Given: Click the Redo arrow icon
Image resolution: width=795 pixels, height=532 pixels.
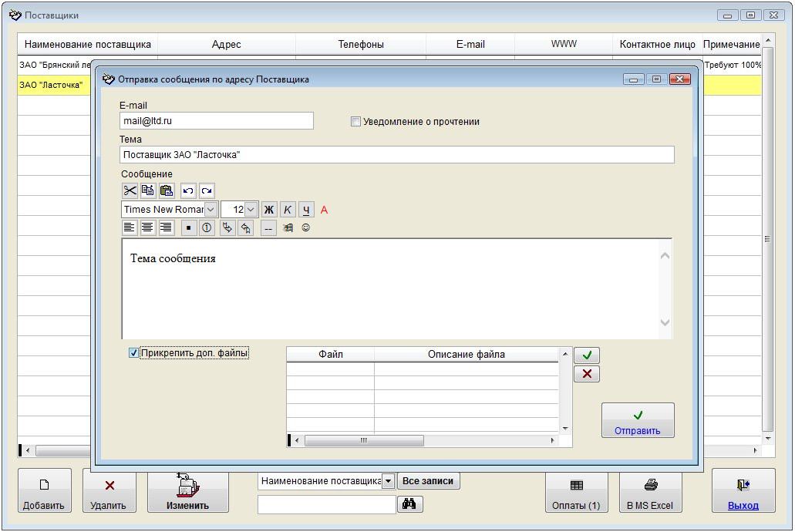Looking at the screenshot, I should [207, 190].
